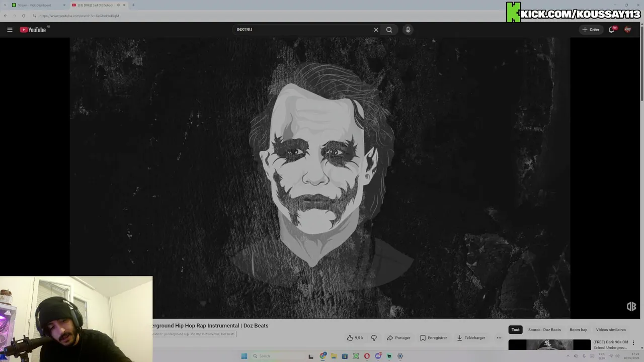Open the taskbar clock and date
Screen dimensions: 644x362
click(631, 356)
